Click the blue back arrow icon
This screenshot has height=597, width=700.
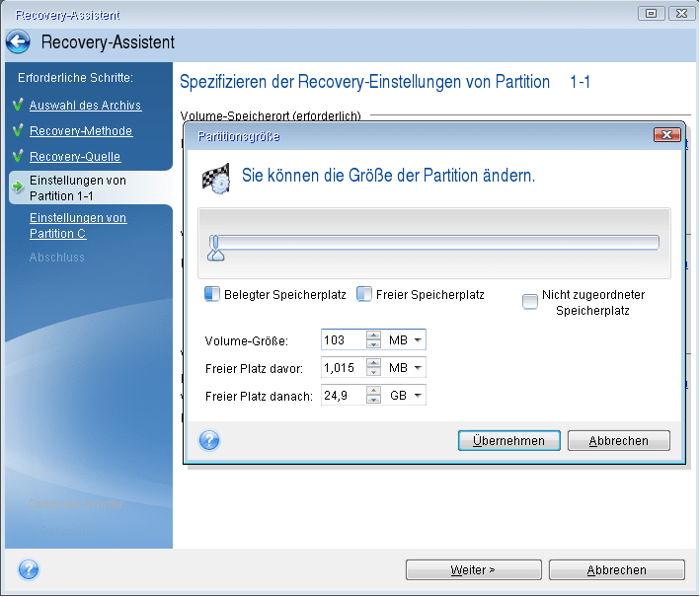(18, 42)
